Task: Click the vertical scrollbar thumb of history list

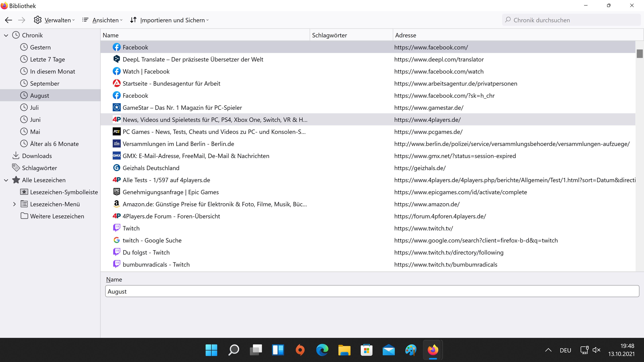Action: pyautogui.click(x=639, y=53)
